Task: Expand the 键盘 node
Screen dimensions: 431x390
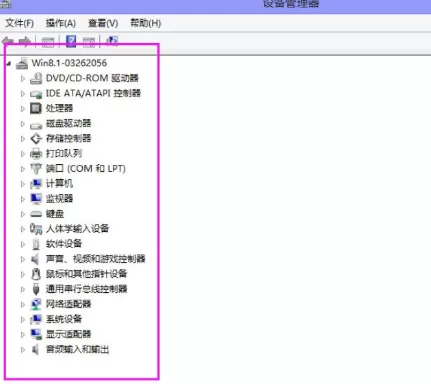Action: [23, 214]
